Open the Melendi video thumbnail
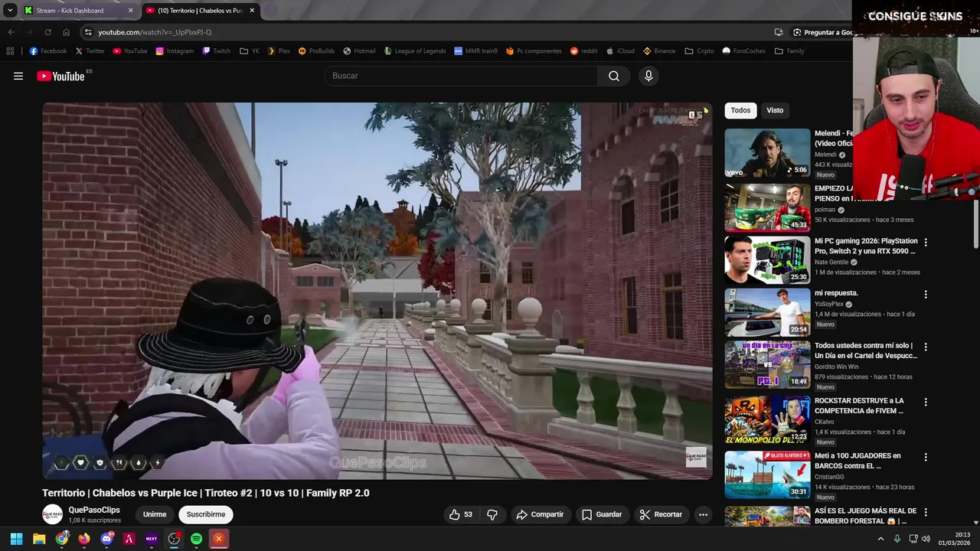Image resolution: width=980 pixels, height=551 pixels. click(x=767, y=152)
